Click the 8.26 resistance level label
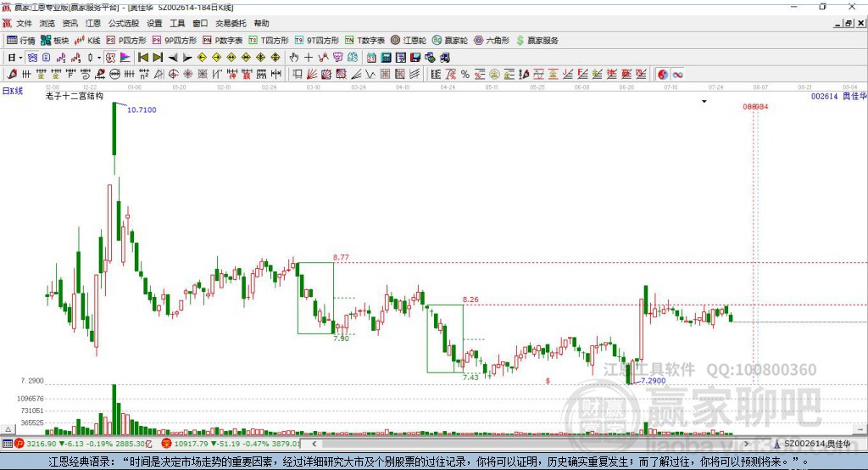The image size is (868, 470). pyautogui.click(x=470, y=299)
